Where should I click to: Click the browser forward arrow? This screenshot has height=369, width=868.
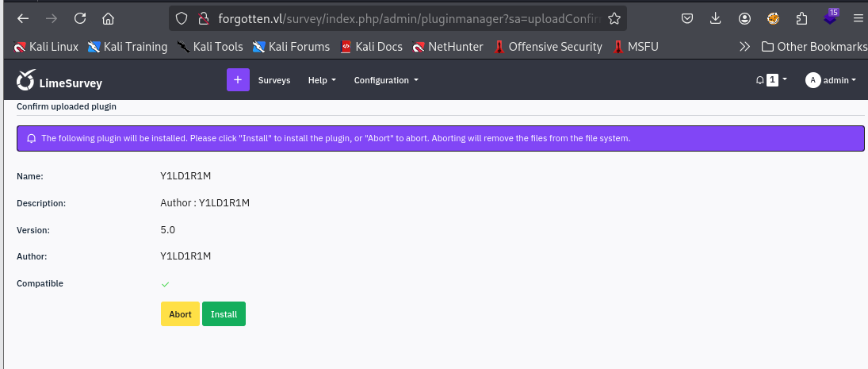pos(52,18)
